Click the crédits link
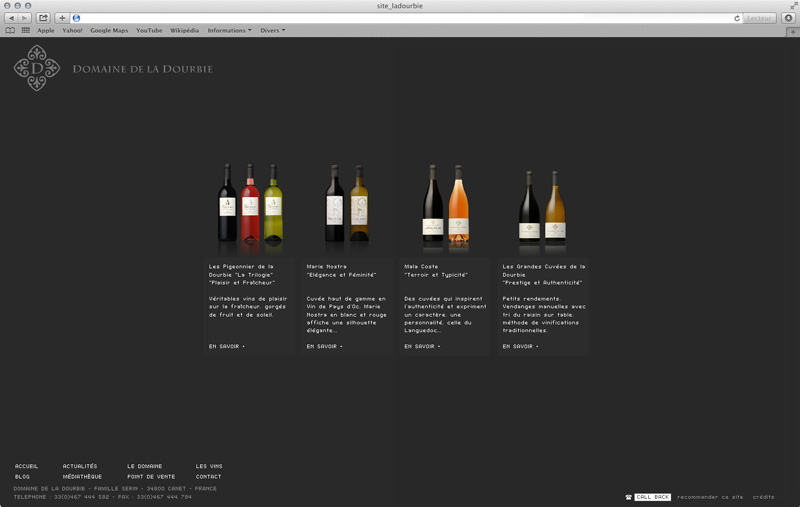This screenshot has width=800, height=507. 764,497
